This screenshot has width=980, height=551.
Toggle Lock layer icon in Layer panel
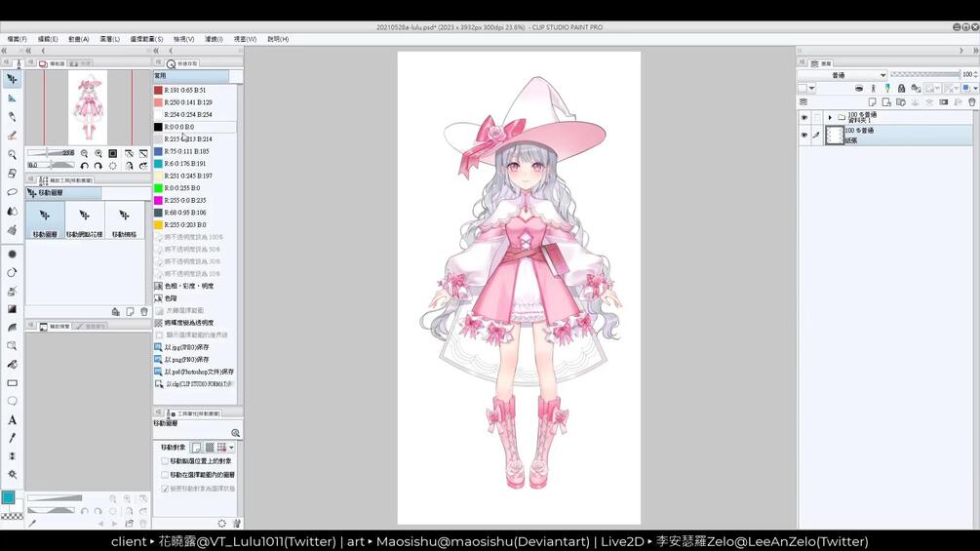pyautogui.click(x=901, y=88)
